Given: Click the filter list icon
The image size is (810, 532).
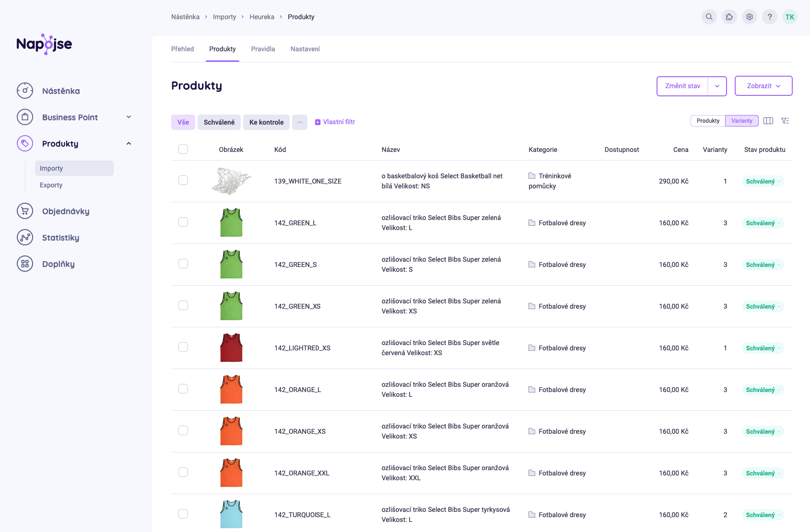Looking at the screenshot, I should click(785, 121).
